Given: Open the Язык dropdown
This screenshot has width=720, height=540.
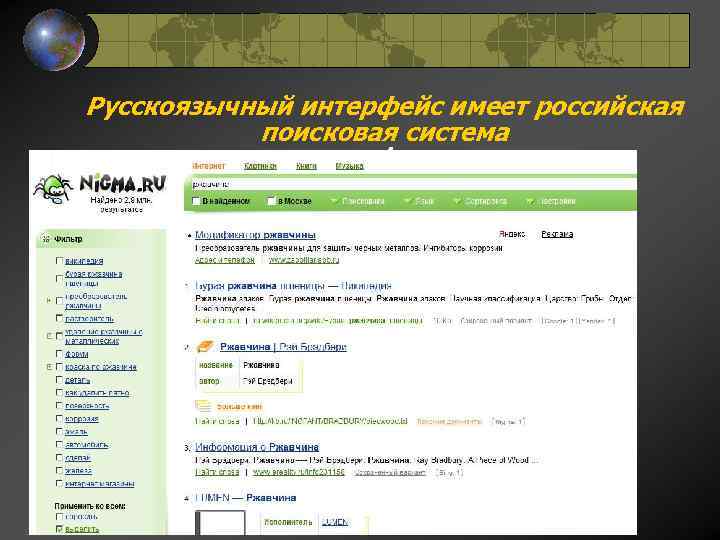Looking at the screenshot, I should click(419, 201).
